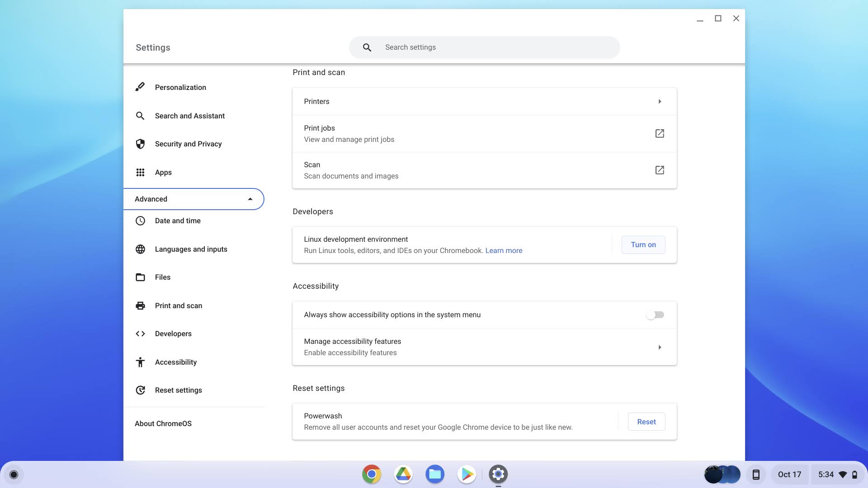Click the Scan documents and images text

[x=351, y=176]
